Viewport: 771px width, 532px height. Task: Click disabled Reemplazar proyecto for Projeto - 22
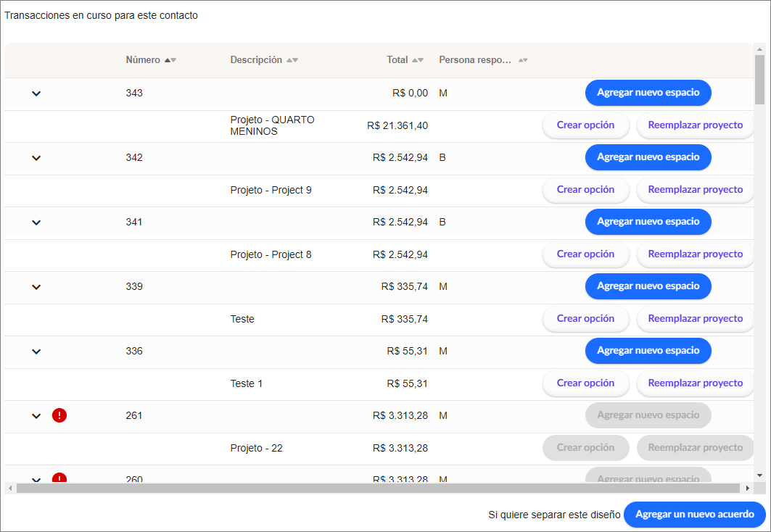coord(696,447)
